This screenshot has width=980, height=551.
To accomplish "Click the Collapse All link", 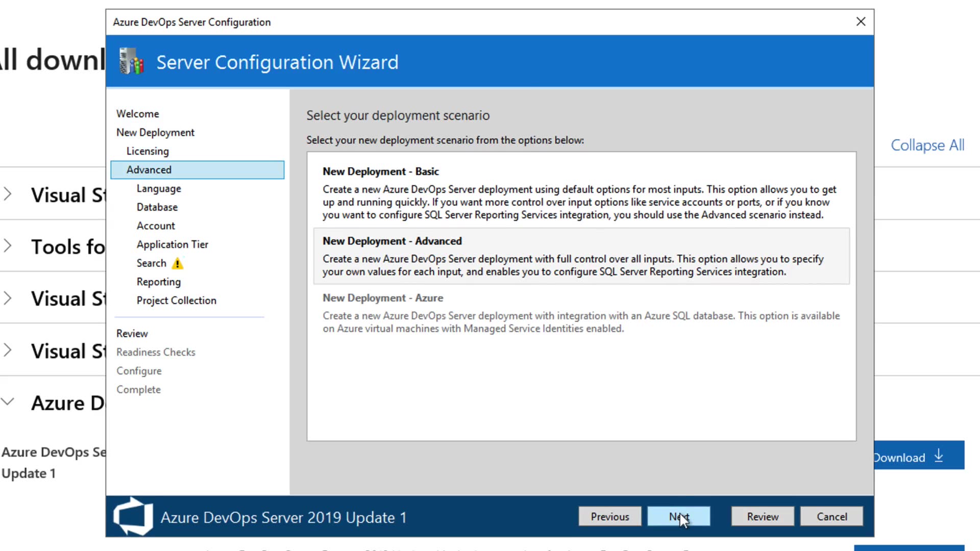I will click(927, 145).
